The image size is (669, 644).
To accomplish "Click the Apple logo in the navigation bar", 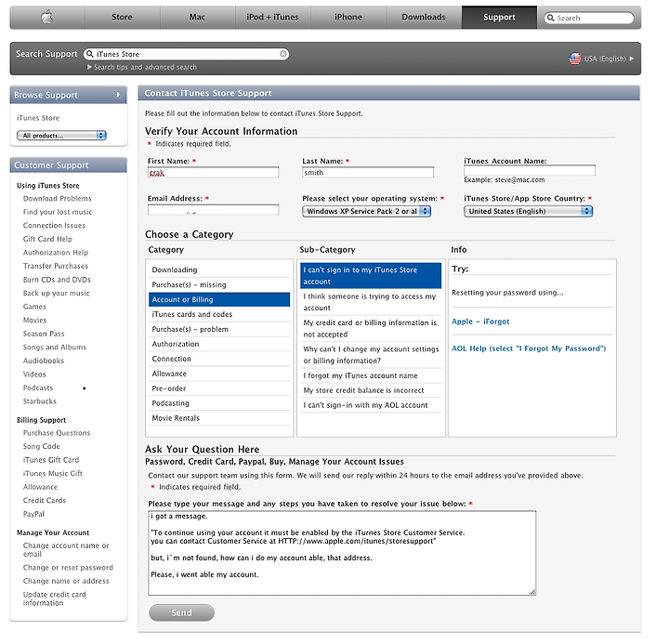I will 46,17.
